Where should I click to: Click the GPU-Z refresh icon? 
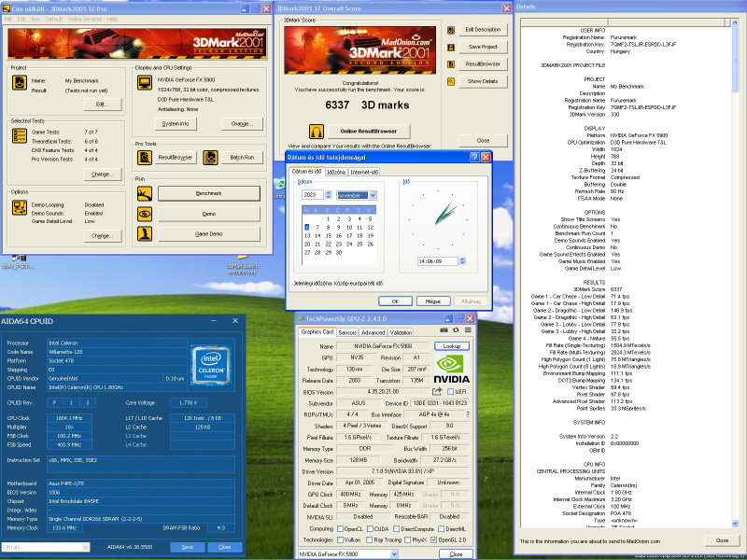pyautogui.click(x=456, y=330)
